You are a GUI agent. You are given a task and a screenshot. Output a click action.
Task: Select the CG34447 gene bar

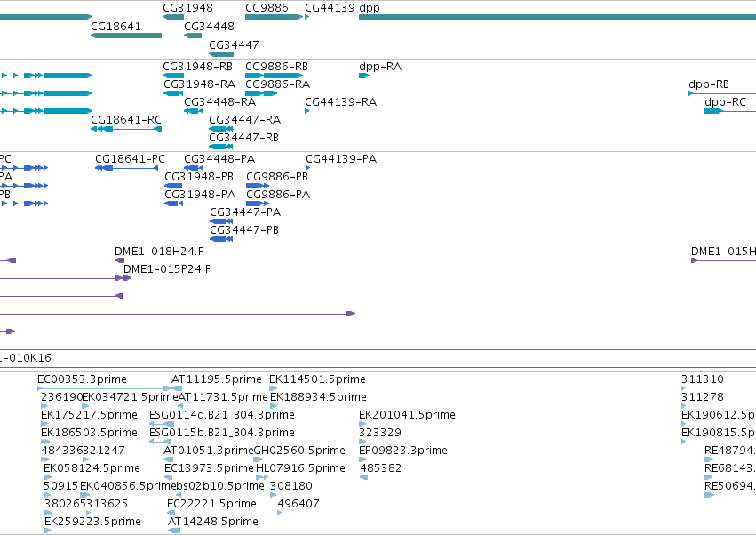point(221,54)
